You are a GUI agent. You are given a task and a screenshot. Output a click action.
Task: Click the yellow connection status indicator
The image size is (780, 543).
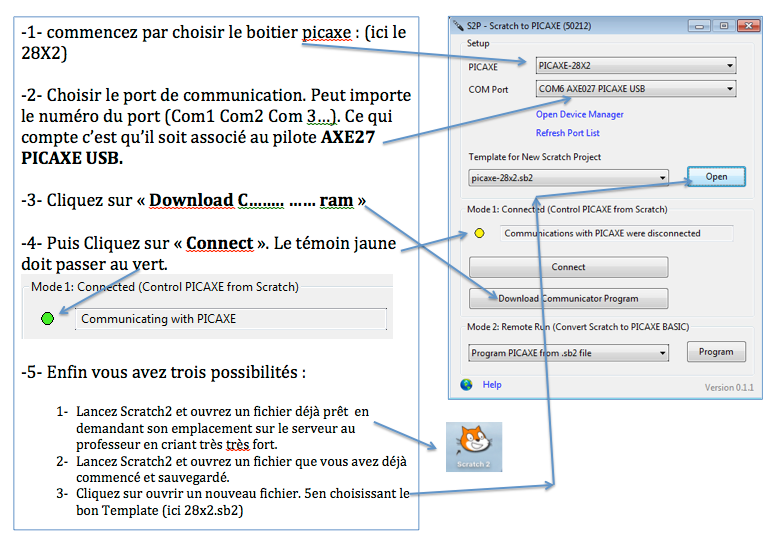tap(479, 233)
